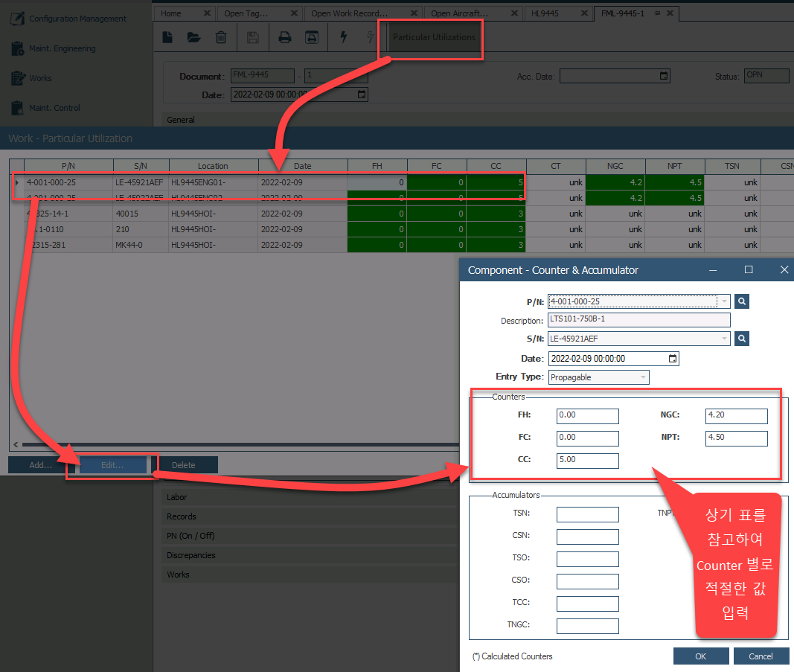Expand the S/N combo box
The width and height of the screenshot is (794, 672).
click(724, 339)
